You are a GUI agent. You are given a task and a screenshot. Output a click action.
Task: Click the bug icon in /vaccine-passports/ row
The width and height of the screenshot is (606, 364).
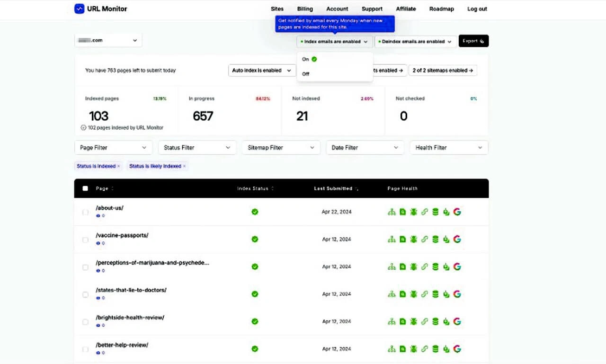413,240
